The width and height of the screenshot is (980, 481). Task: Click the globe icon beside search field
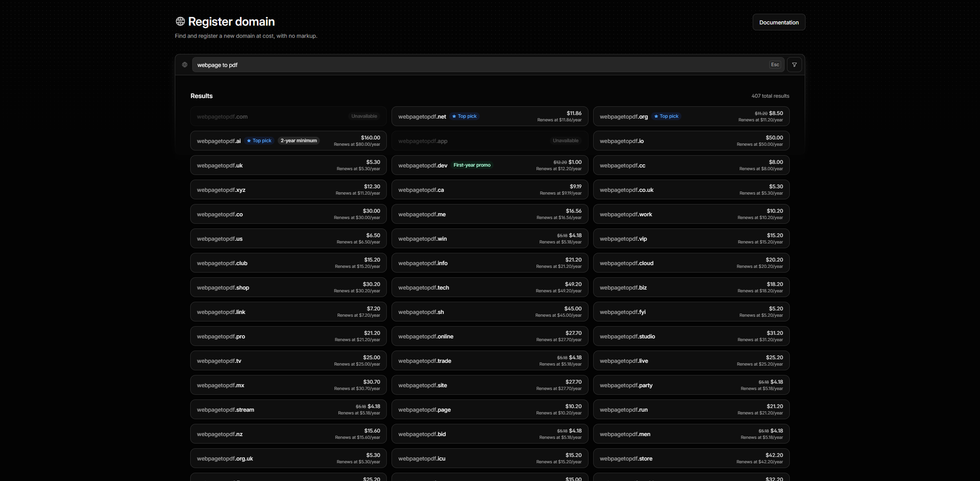[x=185, y=65]
